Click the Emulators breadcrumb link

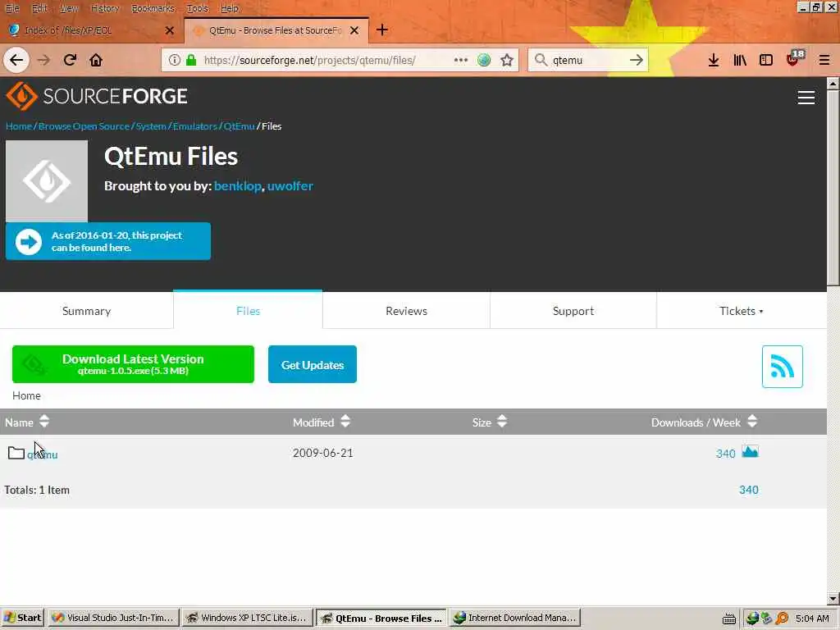(194, 126)
